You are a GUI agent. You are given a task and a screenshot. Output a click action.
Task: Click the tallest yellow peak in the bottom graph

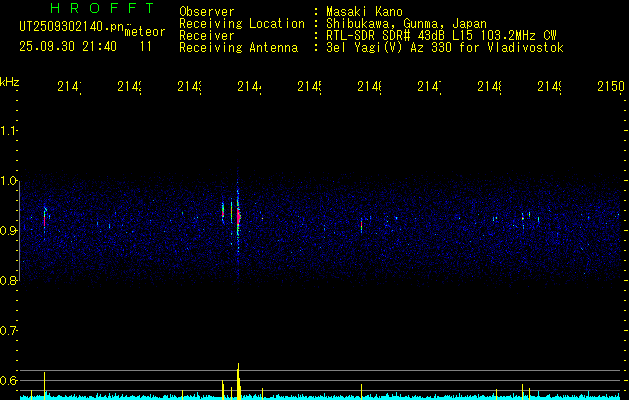coord(238,378)
